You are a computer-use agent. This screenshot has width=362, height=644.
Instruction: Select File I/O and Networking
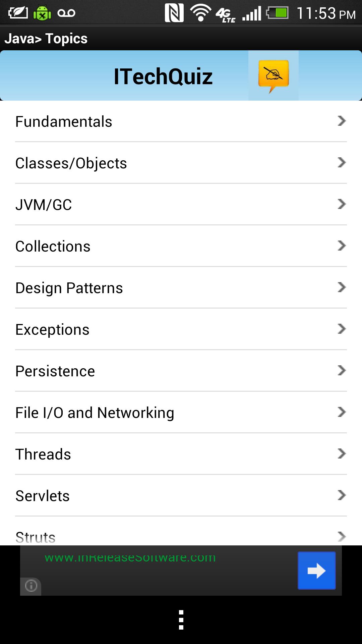tap(95, 413)
